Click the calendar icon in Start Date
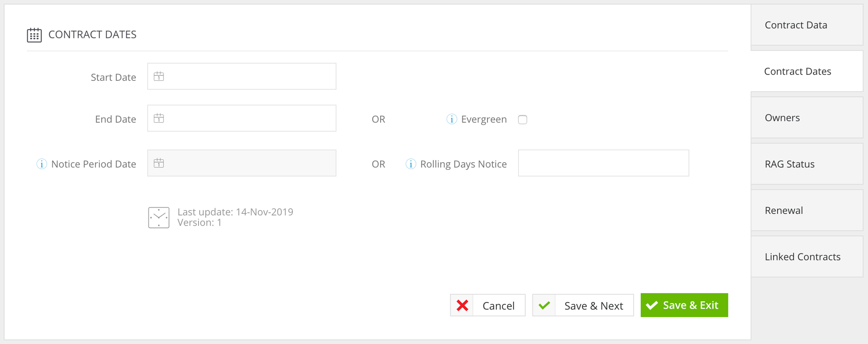Viewport: 868px width, 344px height. 159,76
